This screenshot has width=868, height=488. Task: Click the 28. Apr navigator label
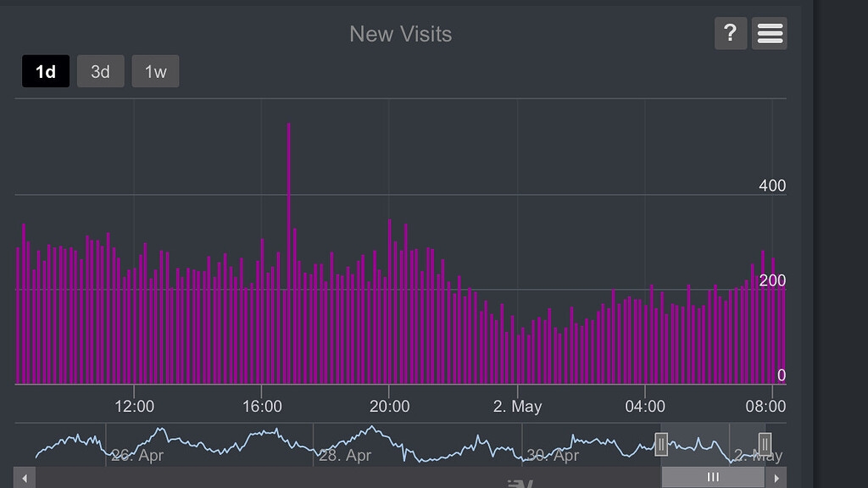(347, 455)
